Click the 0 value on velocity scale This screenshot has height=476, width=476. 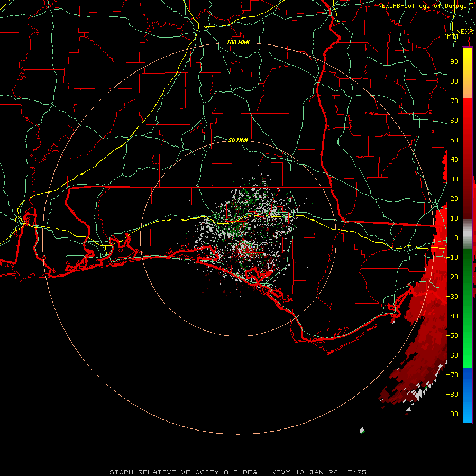456,238
